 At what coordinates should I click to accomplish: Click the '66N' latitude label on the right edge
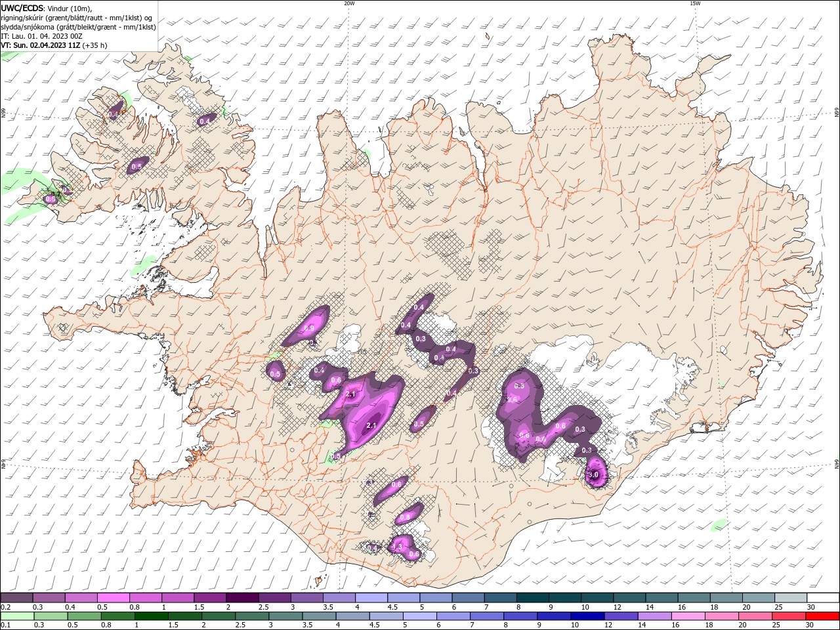click(837, 114)
